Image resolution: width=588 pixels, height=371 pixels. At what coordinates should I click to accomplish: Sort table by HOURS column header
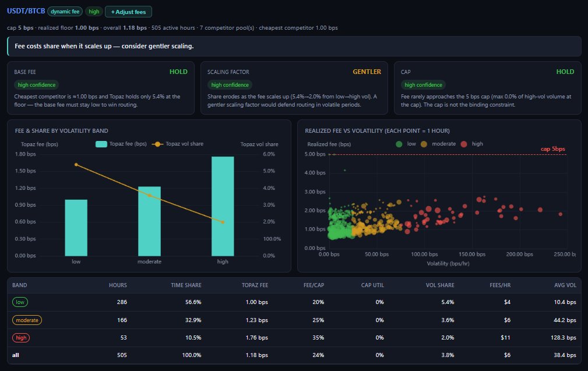118,285
